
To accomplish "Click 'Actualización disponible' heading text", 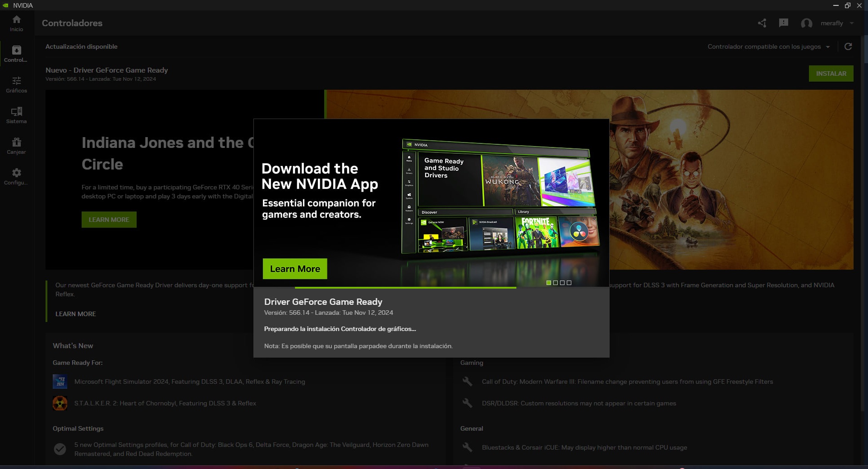I will point(81,46).
